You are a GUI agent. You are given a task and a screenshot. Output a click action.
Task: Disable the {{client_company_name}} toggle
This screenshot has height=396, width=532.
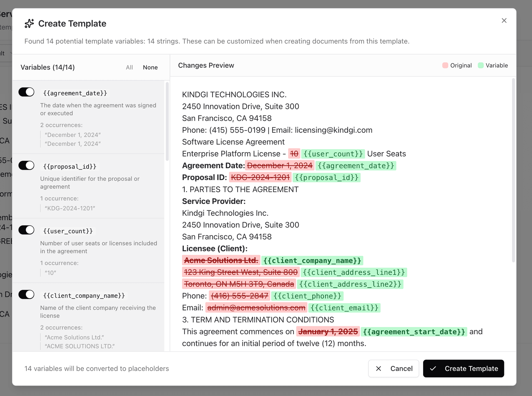pyautogui.click(x=26, y=294)
